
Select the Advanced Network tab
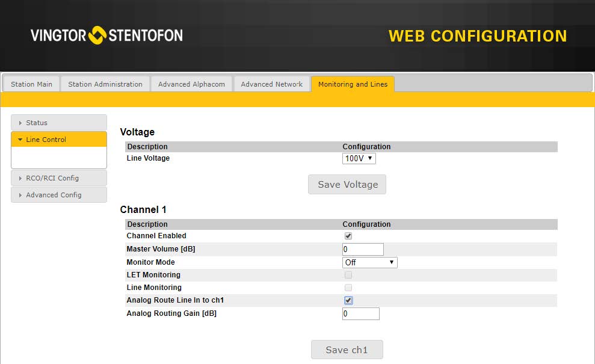tap(271, 84)
